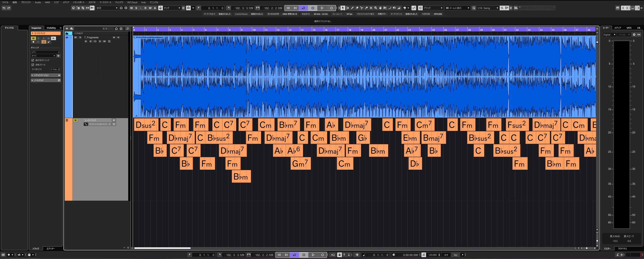Uncheck the 自動スケール checkbox
The width and height of the screenshot is (644, 259).
pos(33,65)
